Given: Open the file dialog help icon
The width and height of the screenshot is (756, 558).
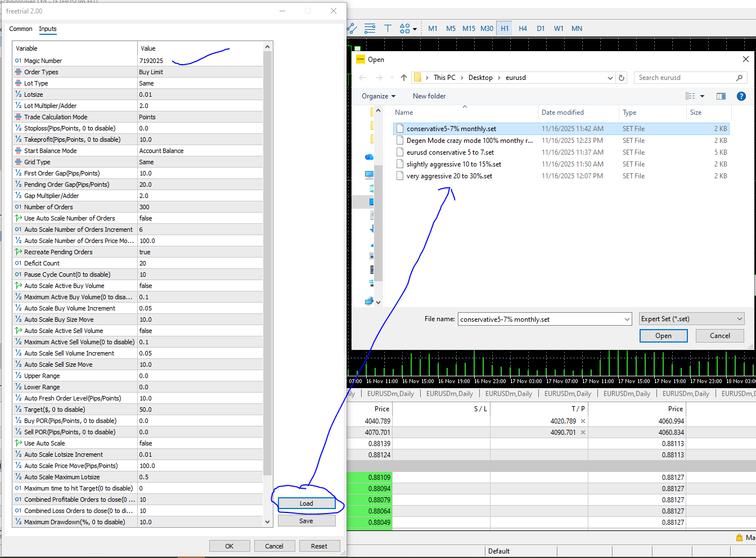Looking at the screenshot, I should [x=741, y=96].
